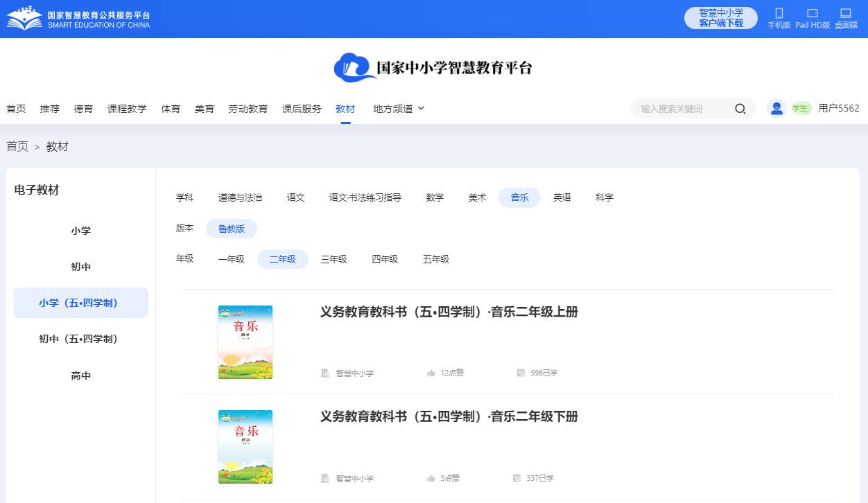Filter subject by 语文·书法练习指导
This screenshot has height=503, width=868.
(365, 197)
